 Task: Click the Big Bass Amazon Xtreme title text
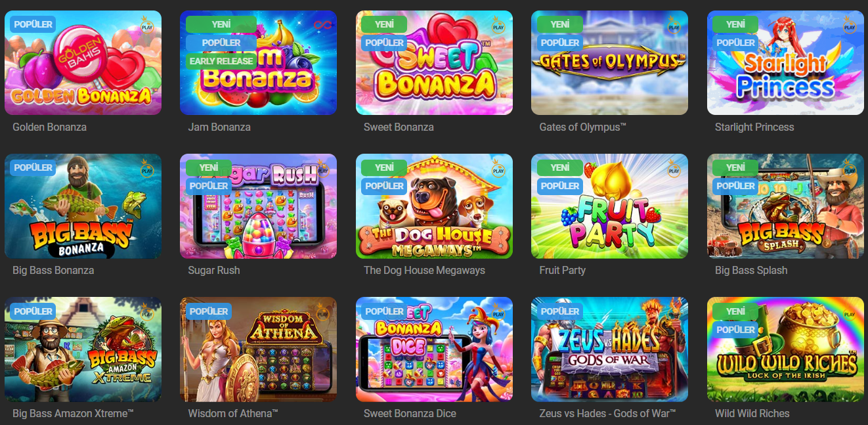point(73,413)
